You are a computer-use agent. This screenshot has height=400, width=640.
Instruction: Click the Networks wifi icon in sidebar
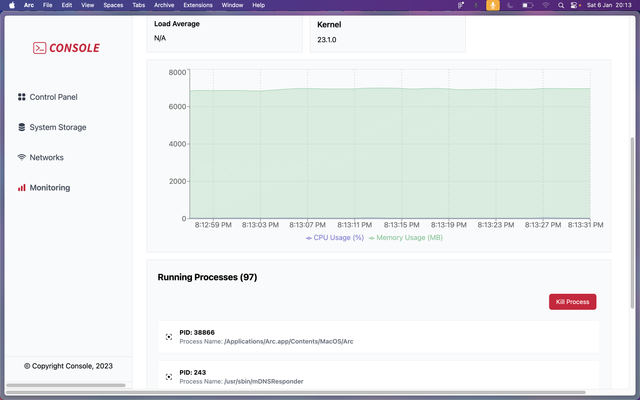pyautogui.click(x=22, y=157)
